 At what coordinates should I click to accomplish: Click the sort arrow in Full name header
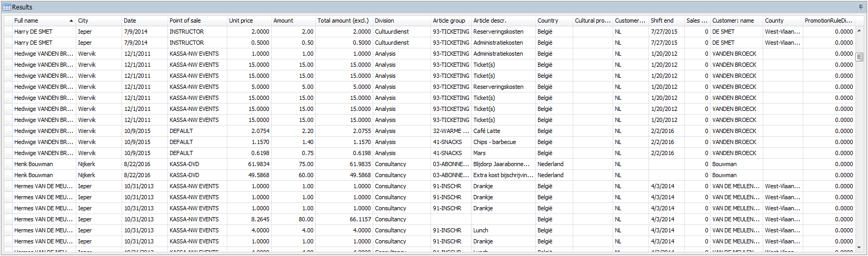[x=71, y=21]
